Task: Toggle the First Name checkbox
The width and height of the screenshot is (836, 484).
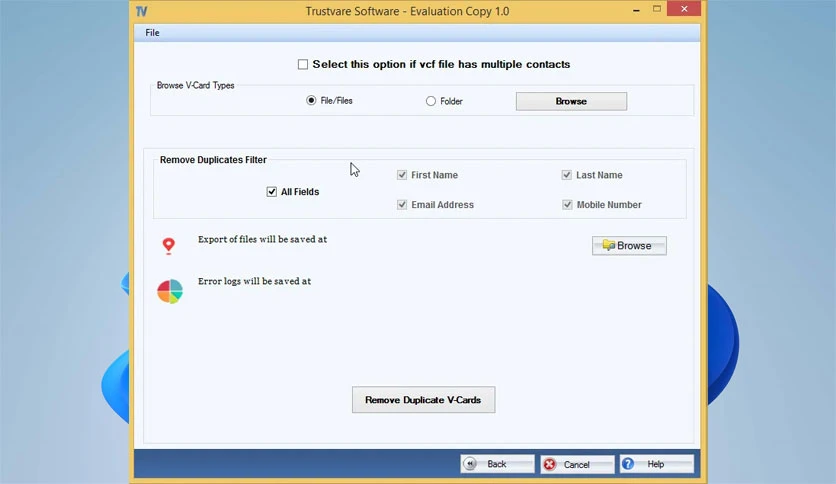Action: (x=402, y=175)
